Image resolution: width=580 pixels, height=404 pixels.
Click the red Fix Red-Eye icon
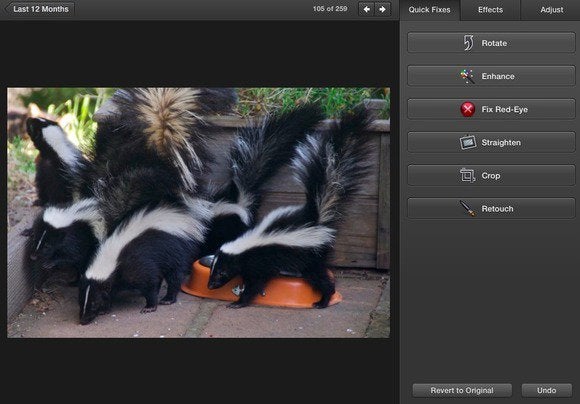click(x=468, y=110)
